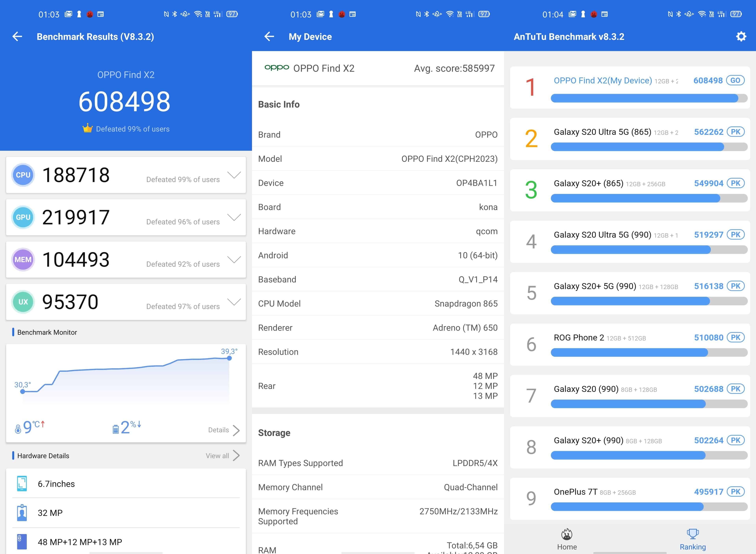Select Galaxy S20+ (865) ranking entry name
Screen dimensions: 756x554
tap(589, 183)
